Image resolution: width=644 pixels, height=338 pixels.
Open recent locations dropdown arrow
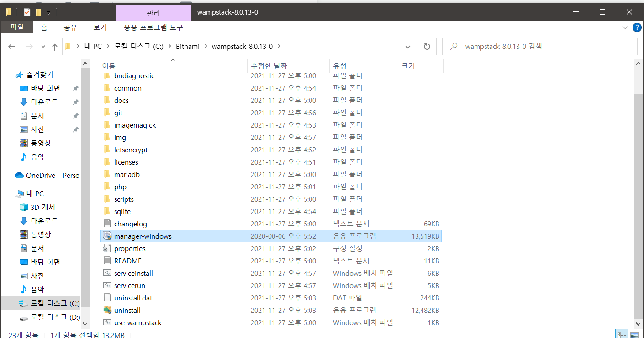(x=43, y=47)
